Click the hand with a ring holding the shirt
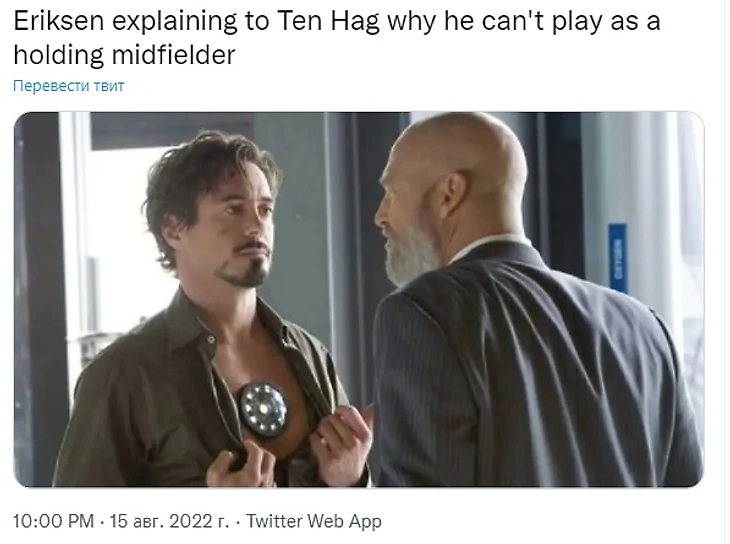Image resolution: width=730 pixels, height=544 pixels. [339, 442]
